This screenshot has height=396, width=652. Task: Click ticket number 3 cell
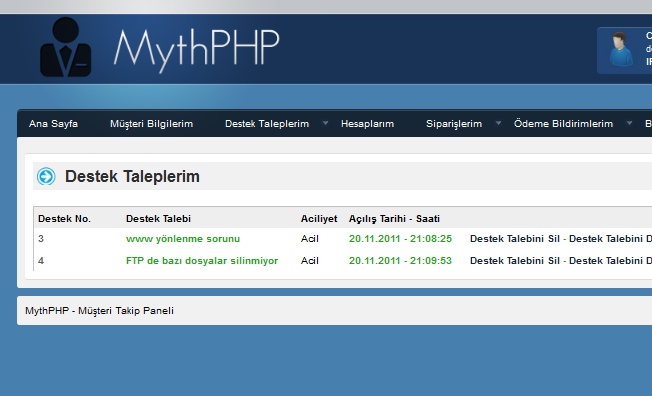[41, 239]
